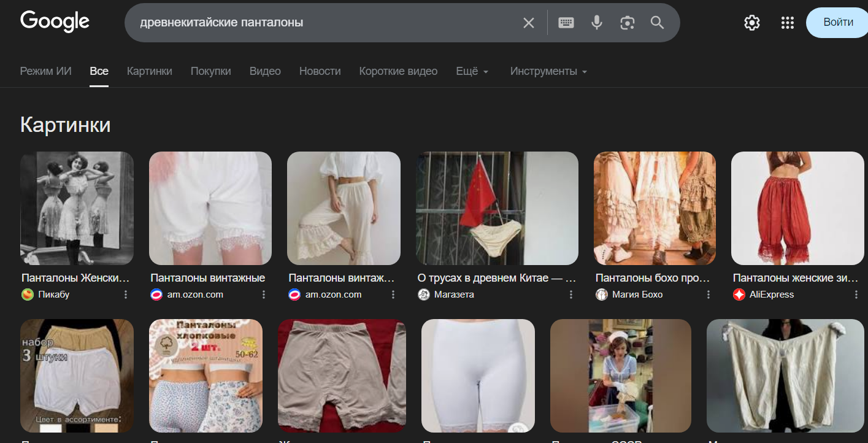Select the Все tab
This screenshot has width=868, height=443.
point(99,71)
